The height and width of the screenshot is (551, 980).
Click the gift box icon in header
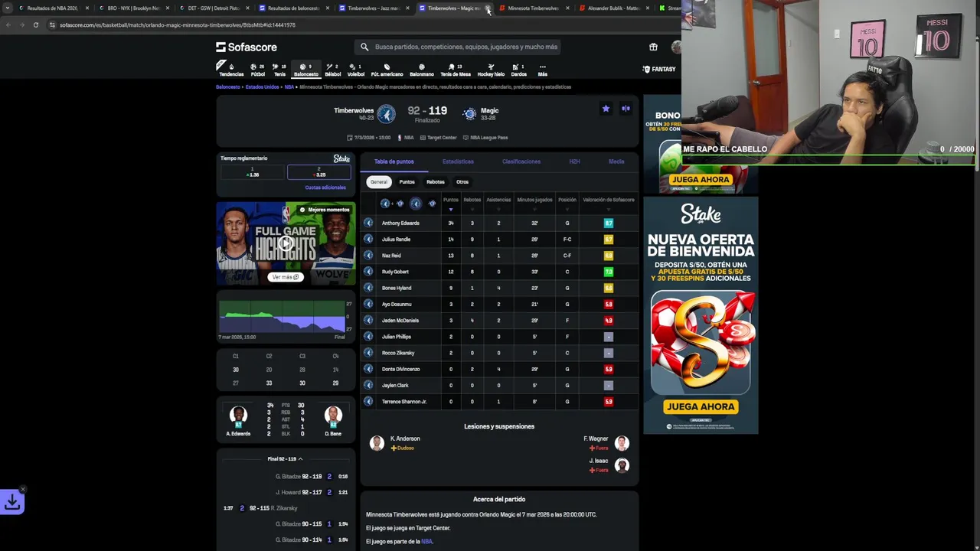pyautogui.click(x=653, y=47)
